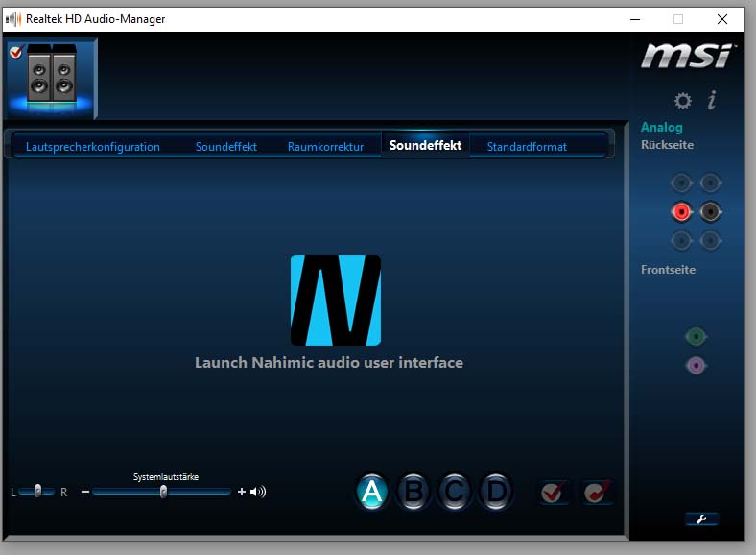Open the information 'i' icon
756x555 pixels.
(x=712, y=100)
